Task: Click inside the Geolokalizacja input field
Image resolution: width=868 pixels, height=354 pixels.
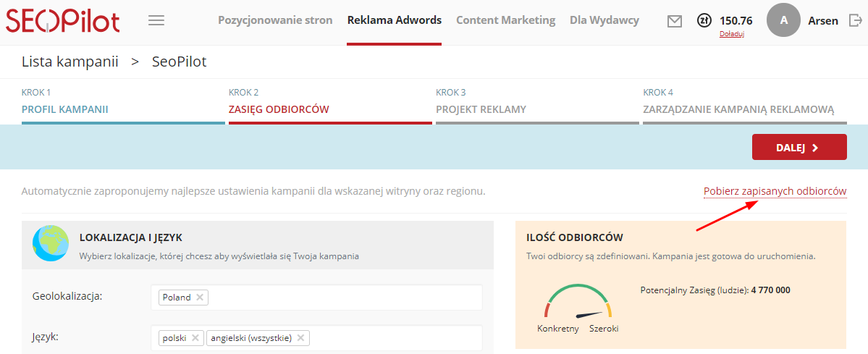Action: click(x=340, y=297)
